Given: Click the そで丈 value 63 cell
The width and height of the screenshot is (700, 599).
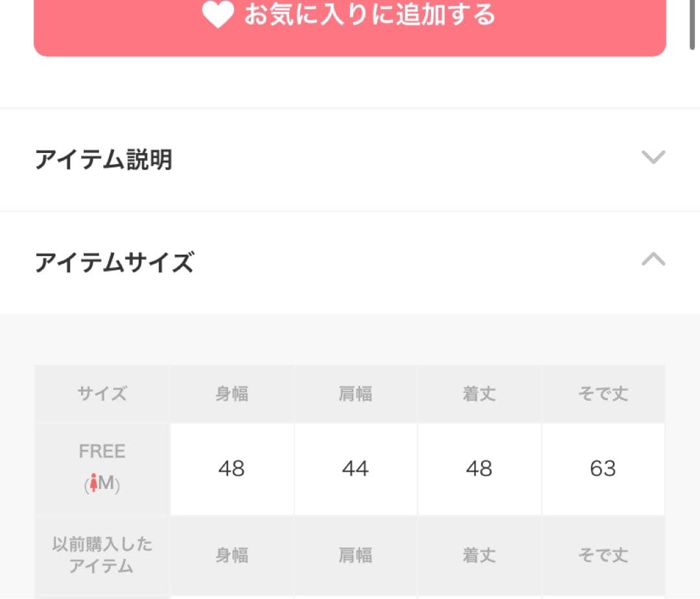Looking at the screenshot, I should [603, 469].
